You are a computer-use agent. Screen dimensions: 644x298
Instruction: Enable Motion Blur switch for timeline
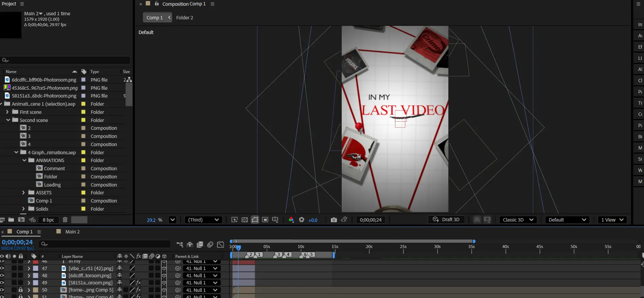click(x=210, y=245)
